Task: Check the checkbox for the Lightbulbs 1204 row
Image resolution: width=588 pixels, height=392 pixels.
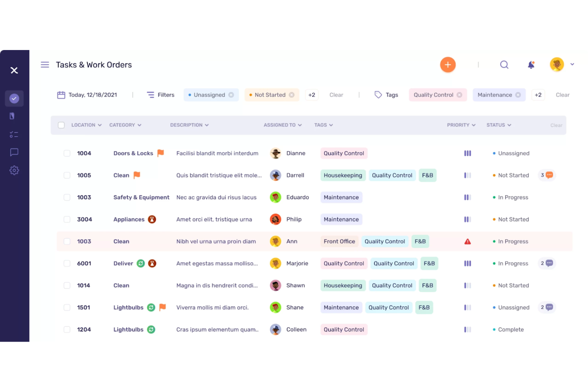Action: (x=67, y=329)
